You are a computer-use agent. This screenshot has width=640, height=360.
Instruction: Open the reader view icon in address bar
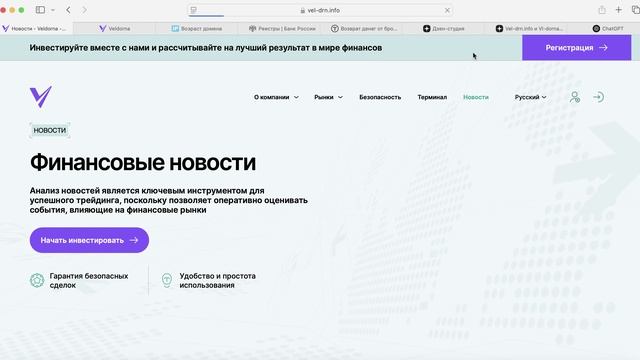[194, 10]
